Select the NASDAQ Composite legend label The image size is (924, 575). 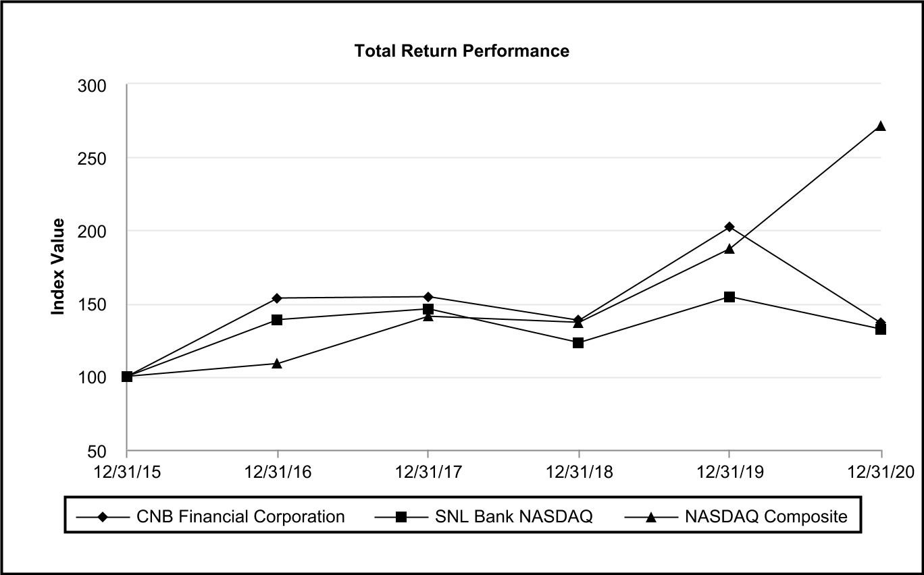pyautogui.click(x=766, y=518)
